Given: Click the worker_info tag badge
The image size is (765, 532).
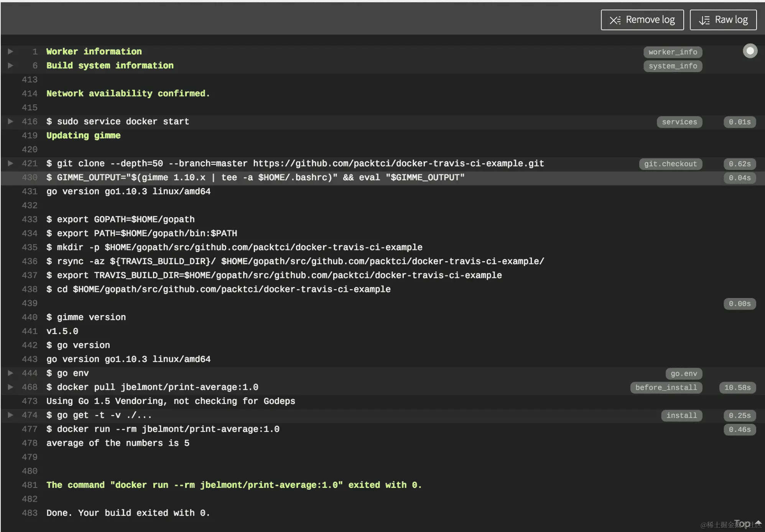Looking at the screenshot, I should tap(673, 52).
